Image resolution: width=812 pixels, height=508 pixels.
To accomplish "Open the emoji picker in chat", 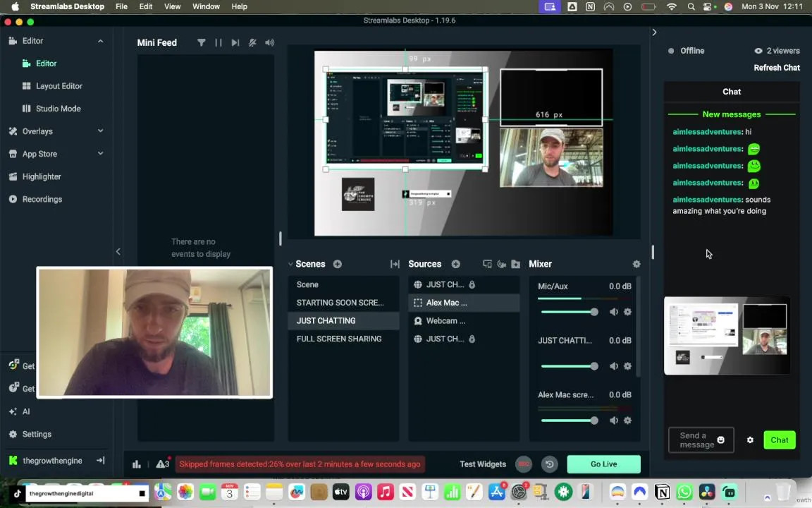I will 721,440.
